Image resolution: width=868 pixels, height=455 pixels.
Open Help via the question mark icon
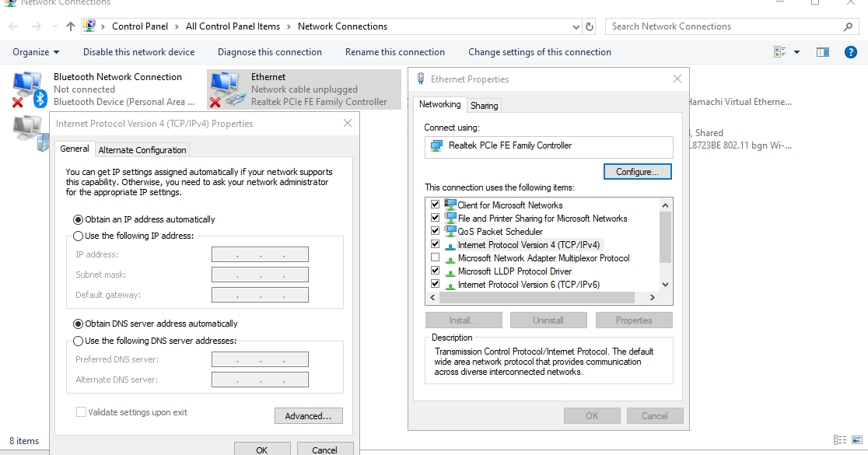click(x=850, y=52)
